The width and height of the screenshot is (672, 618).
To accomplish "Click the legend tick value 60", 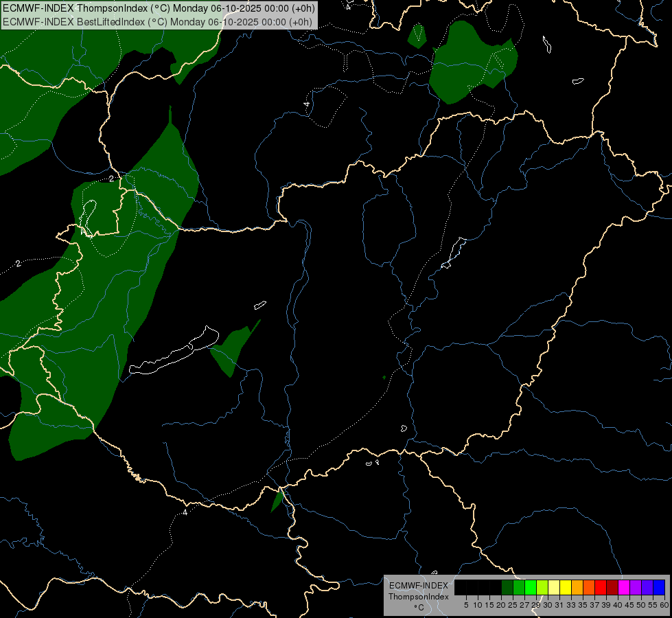I will pyautogui.click(x=664, y=605).
